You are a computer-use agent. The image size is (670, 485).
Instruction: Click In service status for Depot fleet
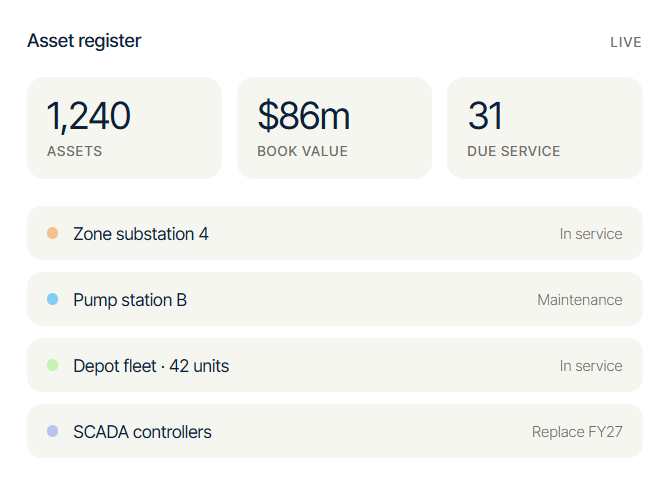pos(591,366)
